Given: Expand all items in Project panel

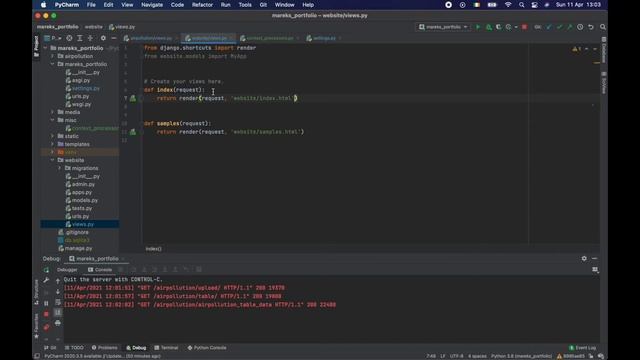Looking at the screenshot, I should [x=80, y=38].
